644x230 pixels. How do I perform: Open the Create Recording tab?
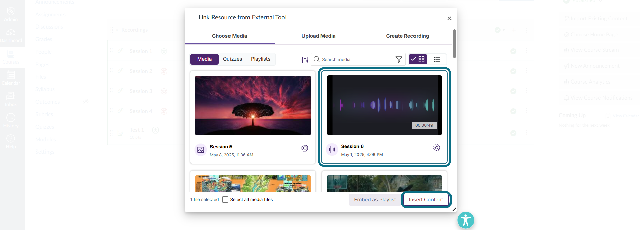[407, 36]
